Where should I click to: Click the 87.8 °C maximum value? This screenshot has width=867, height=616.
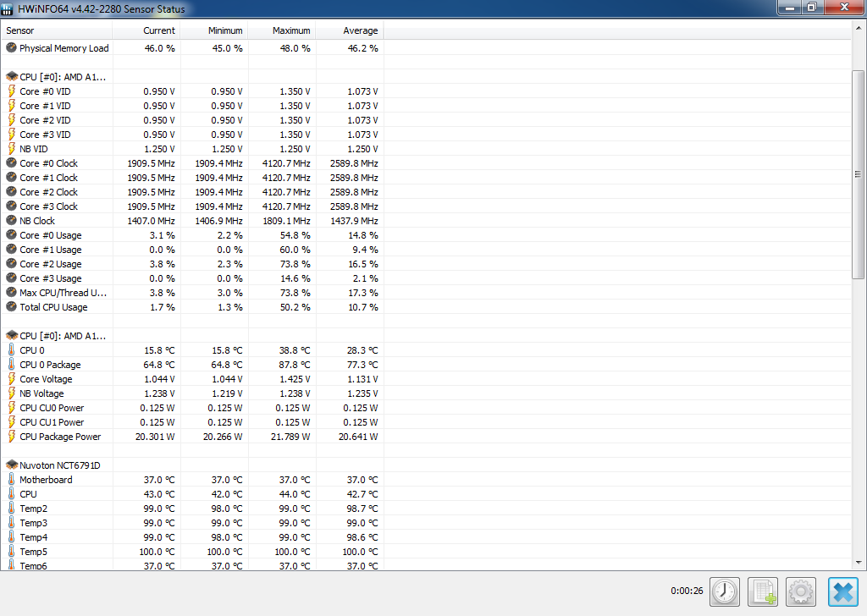tap(295, 365)
